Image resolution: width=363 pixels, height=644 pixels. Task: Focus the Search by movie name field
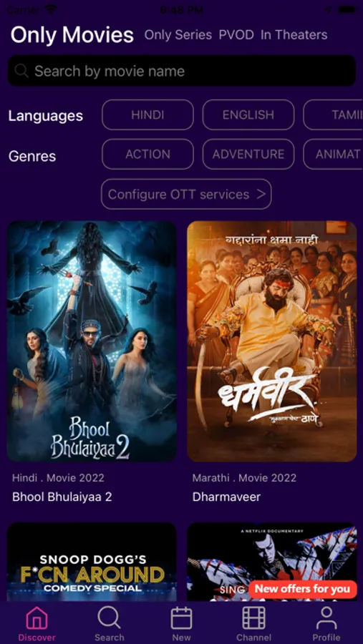(x=182, y=71)
